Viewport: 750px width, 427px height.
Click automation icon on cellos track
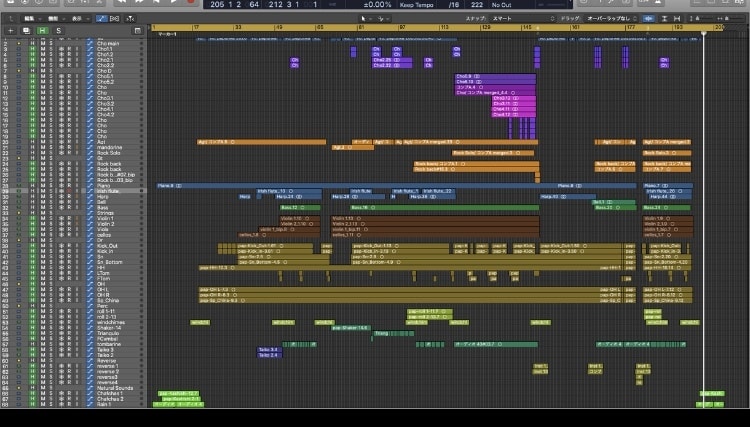(90, 235)
